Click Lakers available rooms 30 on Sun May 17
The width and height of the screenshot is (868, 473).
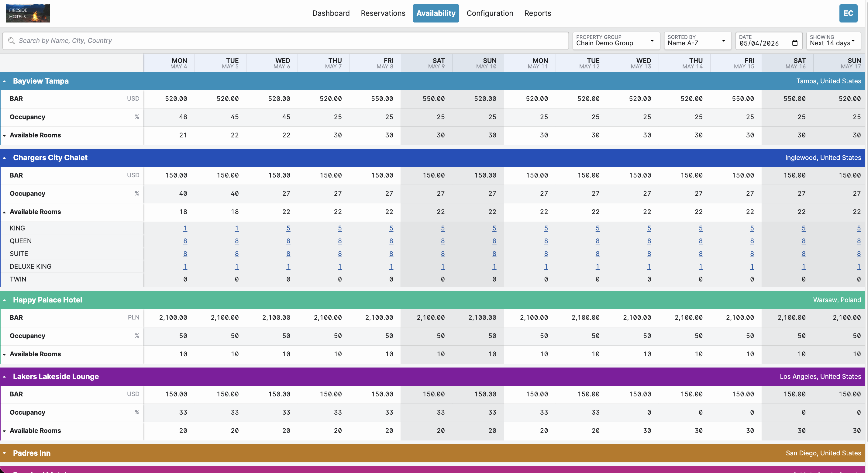[857, 430]
